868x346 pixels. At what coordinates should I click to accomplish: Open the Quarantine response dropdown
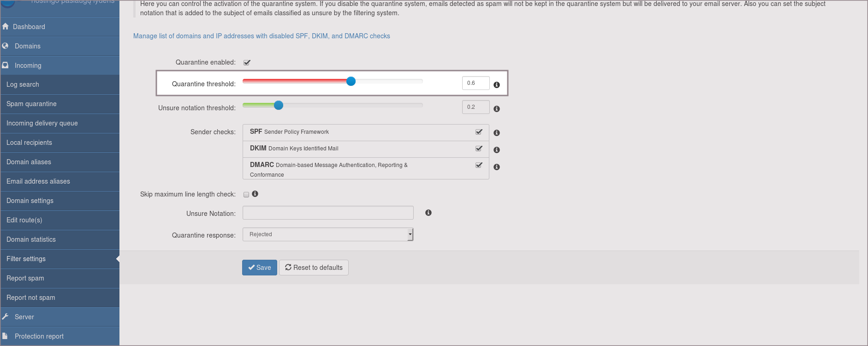pyautogui.click(x=327, y=234)
